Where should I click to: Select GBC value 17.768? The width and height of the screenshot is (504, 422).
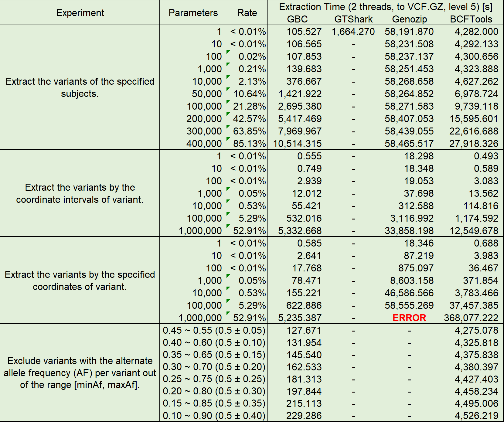[x=307, y=268]
